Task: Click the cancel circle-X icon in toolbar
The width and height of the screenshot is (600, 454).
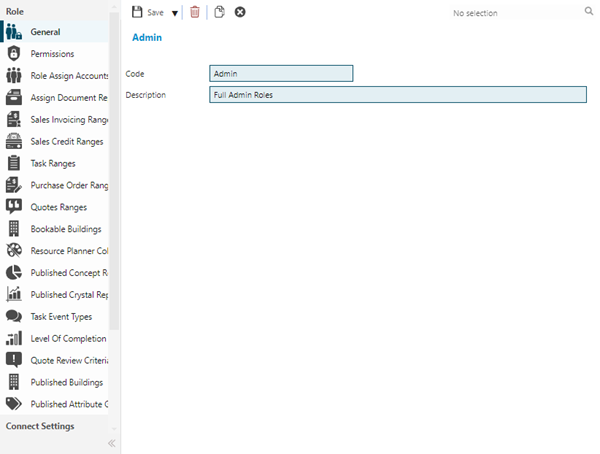Action: (x=240, y=12)
